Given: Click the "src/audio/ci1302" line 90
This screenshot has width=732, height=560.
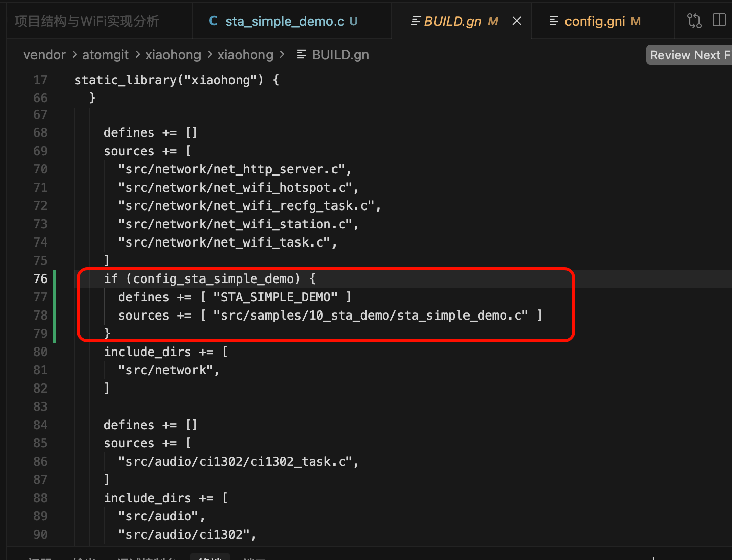Looking at the screenshot, I should click(187, 534).
